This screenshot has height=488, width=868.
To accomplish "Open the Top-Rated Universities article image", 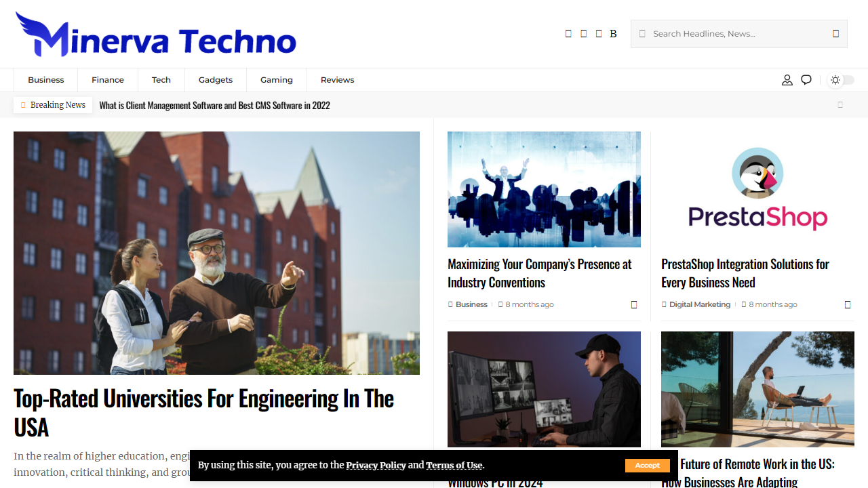I will click(x=216, y=253).
